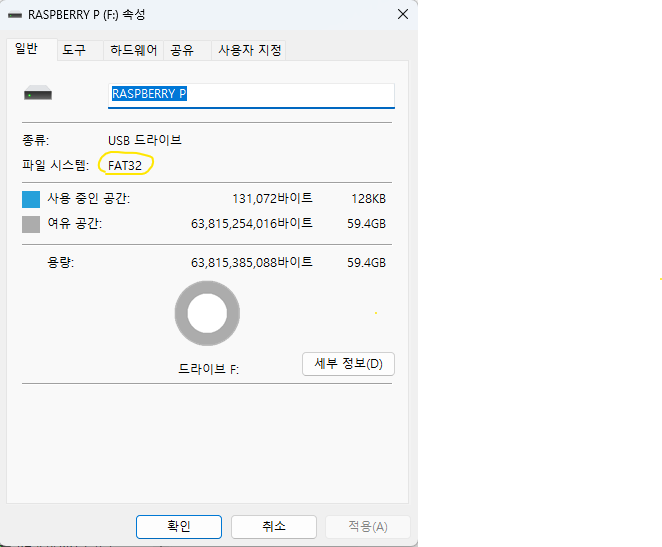This screenshot has height=547, width=662.
Task: Click the 세부 정보(D) button
Action: click(x=348, y=364)
